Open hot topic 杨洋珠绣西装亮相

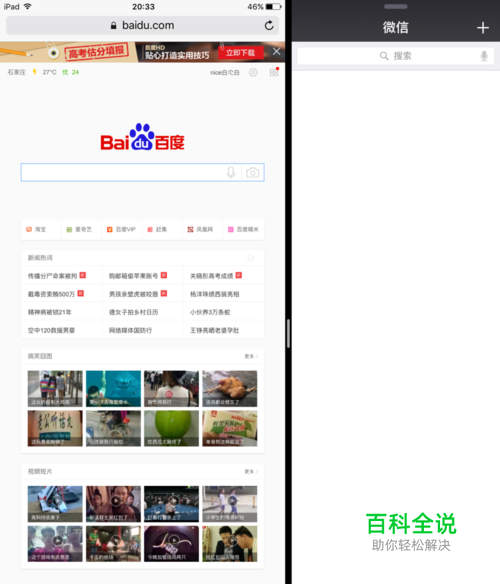[215, 294]
